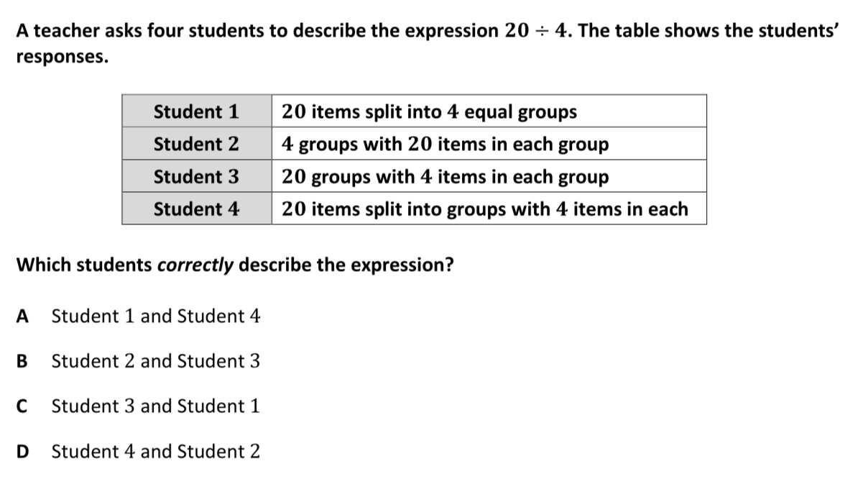The image size is (868, 479).
Task: Click the Student 4 table header cell
Action: point(196,209)
